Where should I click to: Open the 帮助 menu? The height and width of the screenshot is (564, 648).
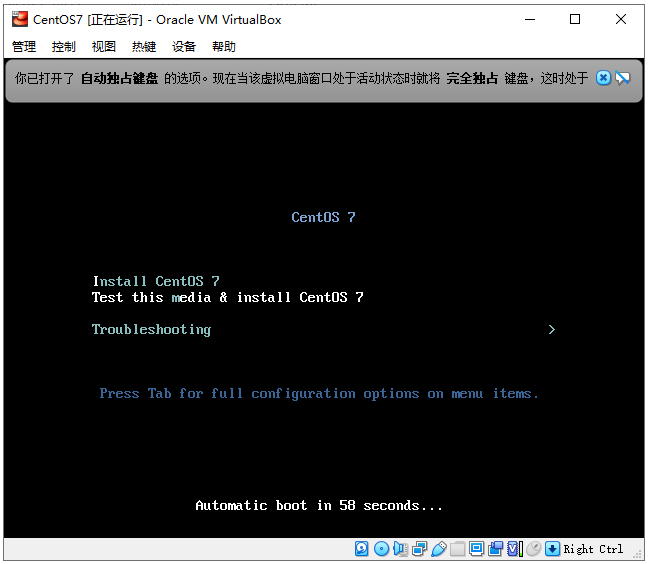point(224,47)
